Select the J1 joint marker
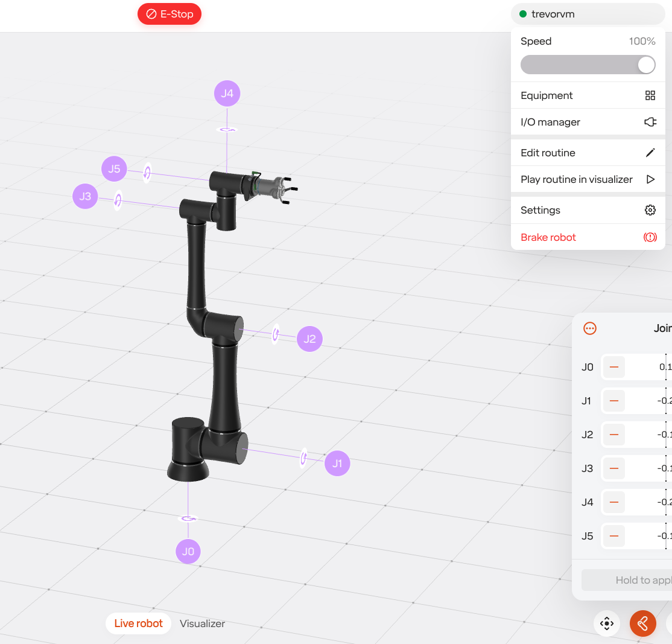Viewport: 672px width, 644px height. [x=337, y=464]
